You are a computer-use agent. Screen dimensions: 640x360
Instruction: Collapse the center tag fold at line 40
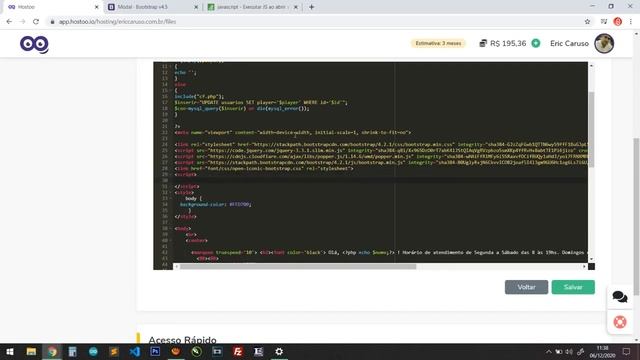pos(170,240)
